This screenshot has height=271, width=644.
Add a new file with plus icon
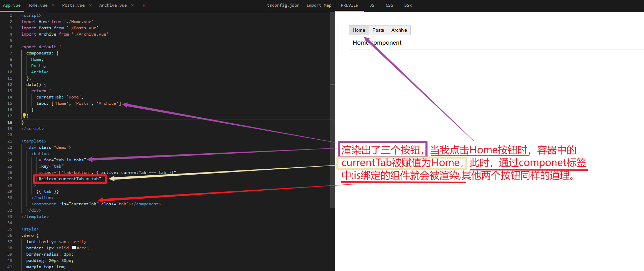[x=144, y=6]
